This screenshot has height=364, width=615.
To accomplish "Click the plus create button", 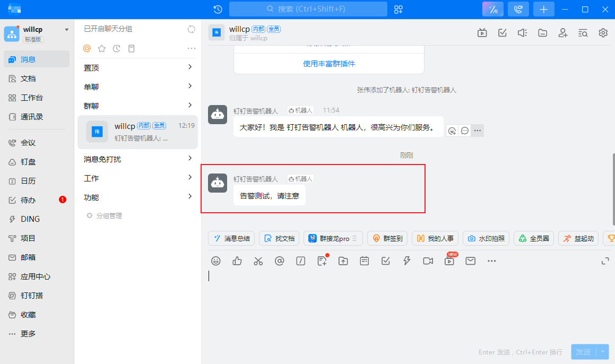I will (543, 9).
